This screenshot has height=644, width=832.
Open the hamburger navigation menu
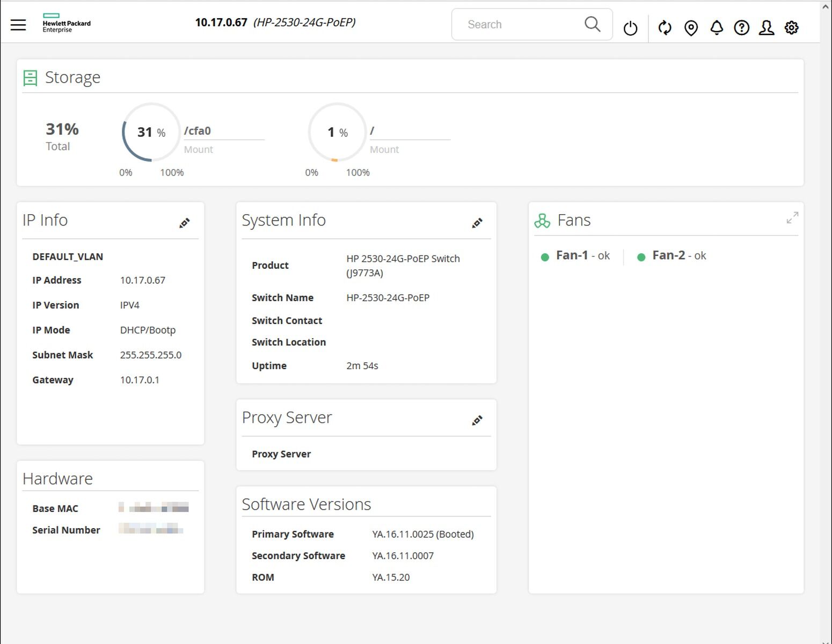[18, 25]
